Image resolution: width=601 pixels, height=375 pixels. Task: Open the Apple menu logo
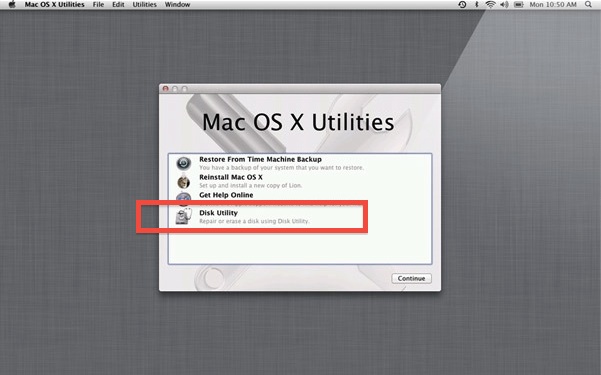click(12, 5)
